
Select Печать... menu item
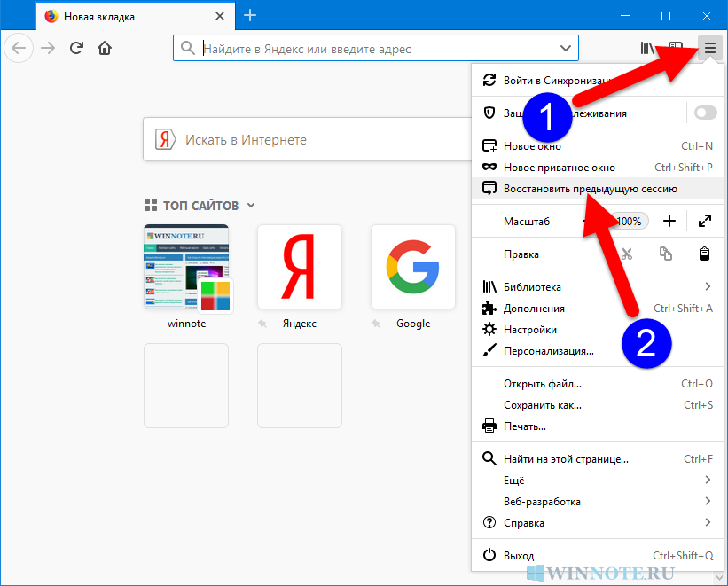[598, 426]
